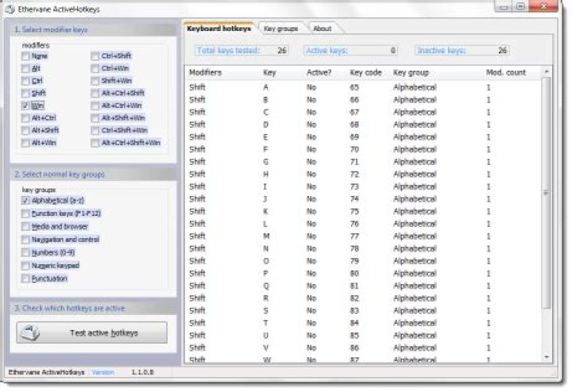Select Numbers (0-9) key group checkbox
Image resolution: width=572 pixels, height=392 pixels.
click(x=25, y=252)
